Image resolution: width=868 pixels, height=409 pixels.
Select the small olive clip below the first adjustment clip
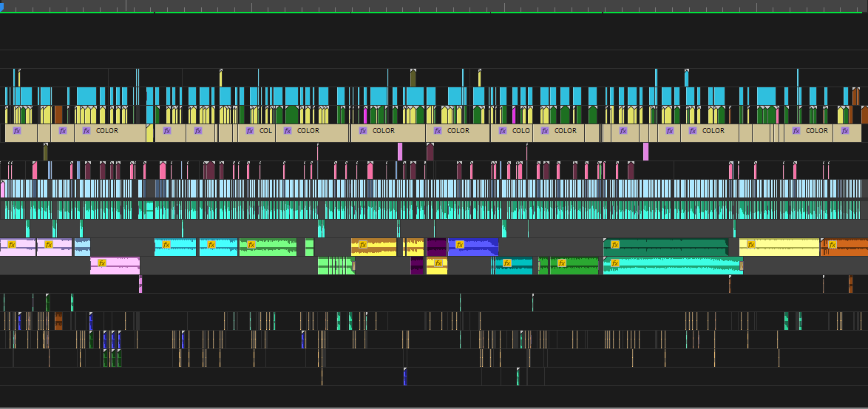45,152
